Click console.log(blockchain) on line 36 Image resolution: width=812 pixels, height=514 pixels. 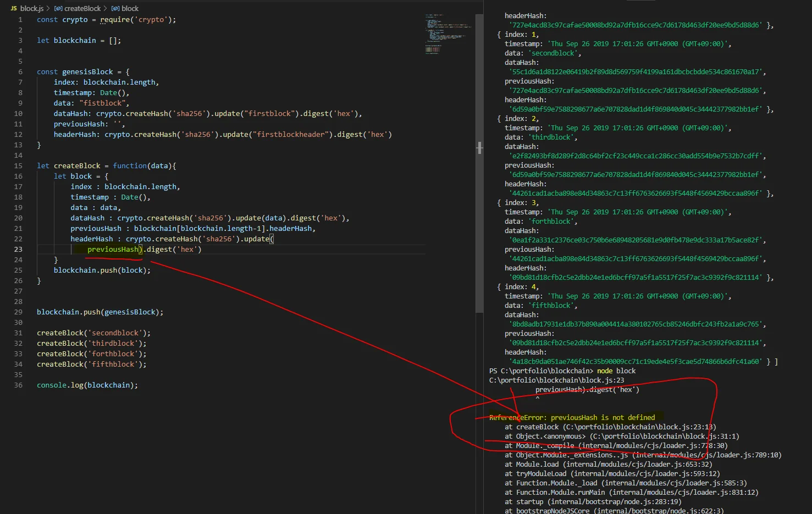(87, 385)
